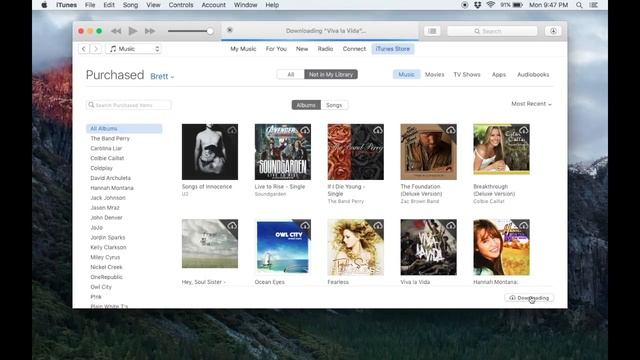This screenshot has width=640, height=360.
Task: Select Owl City in artist list
Action: [x=101, y=287]
